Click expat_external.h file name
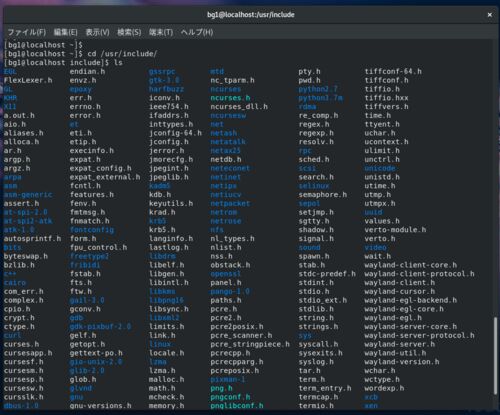Screen dimensions: 500x415 (105, 177)
